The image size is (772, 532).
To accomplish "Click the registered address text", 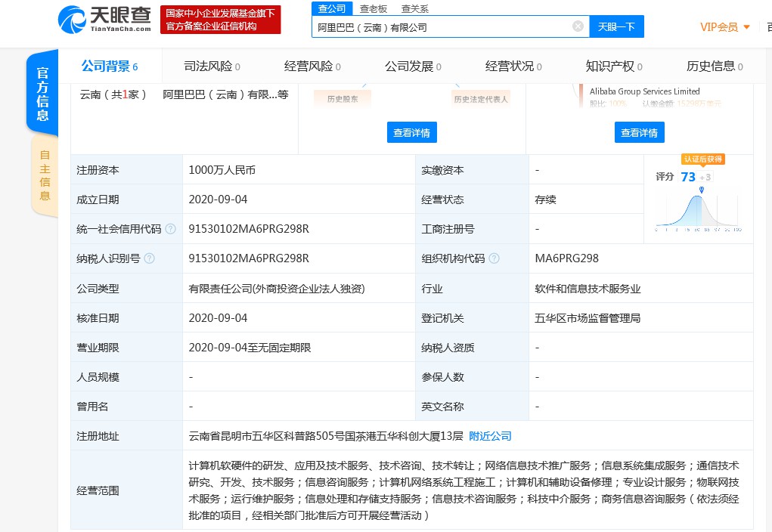I will click(x=326, y=436).
